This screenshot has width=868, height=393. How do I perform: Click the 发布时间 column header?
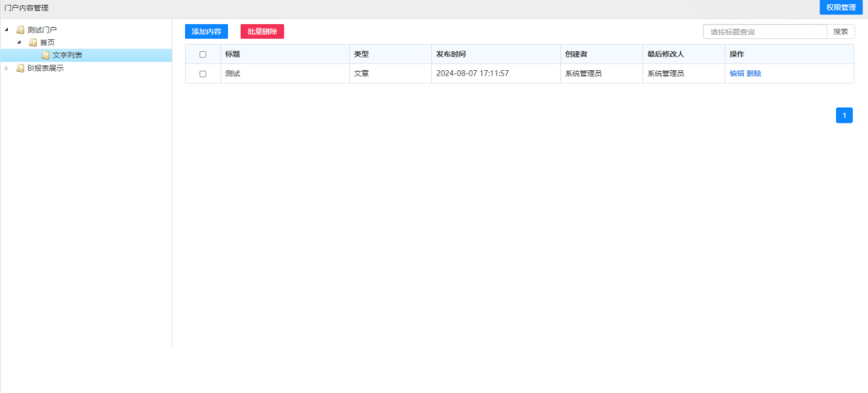pos(451,54)
